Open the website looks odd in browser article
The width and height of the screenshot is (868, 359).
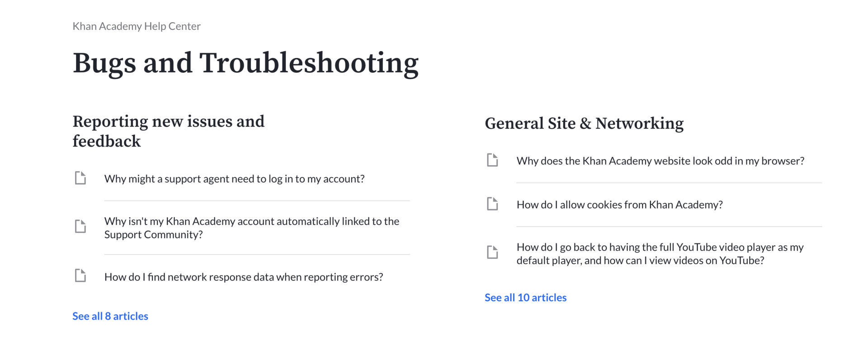(660, 161)
